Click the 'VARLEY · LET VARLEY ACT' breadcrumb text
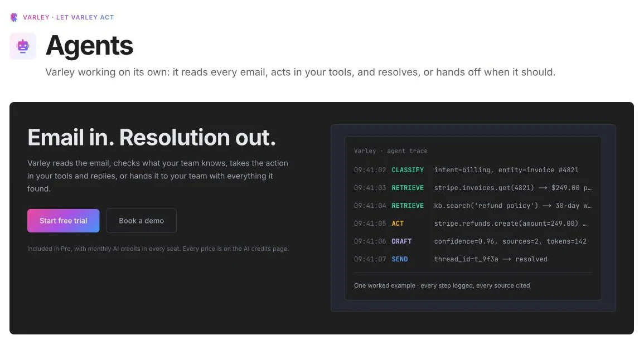The width and height of the screenshot is (644, 340). tap(68, 17)
